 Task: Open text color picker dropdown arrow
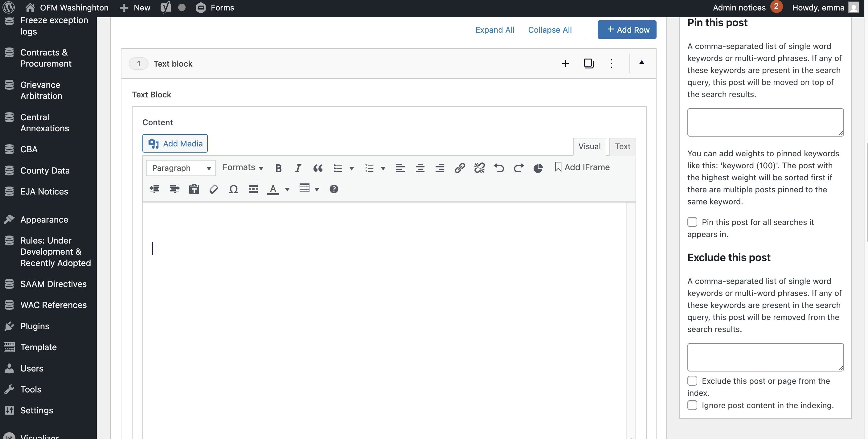[x=287, y=189]
